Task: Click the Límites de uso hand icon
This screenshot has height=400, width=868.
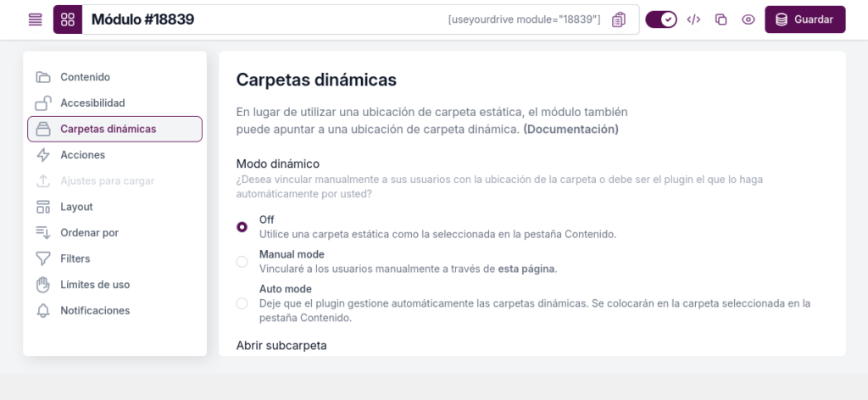Action: point(43,285)
